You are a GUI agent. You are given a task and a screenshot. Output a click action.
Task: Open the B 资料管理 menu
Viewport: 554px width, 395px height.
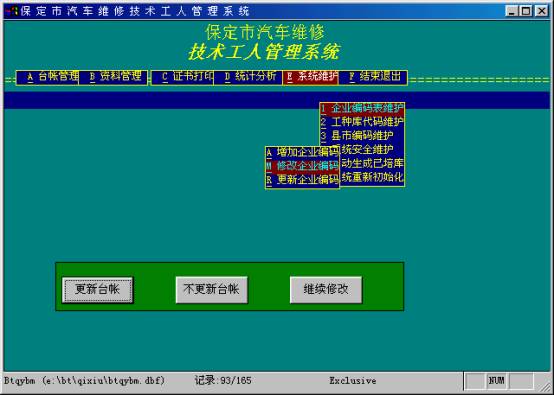click(x=113, y=77)
